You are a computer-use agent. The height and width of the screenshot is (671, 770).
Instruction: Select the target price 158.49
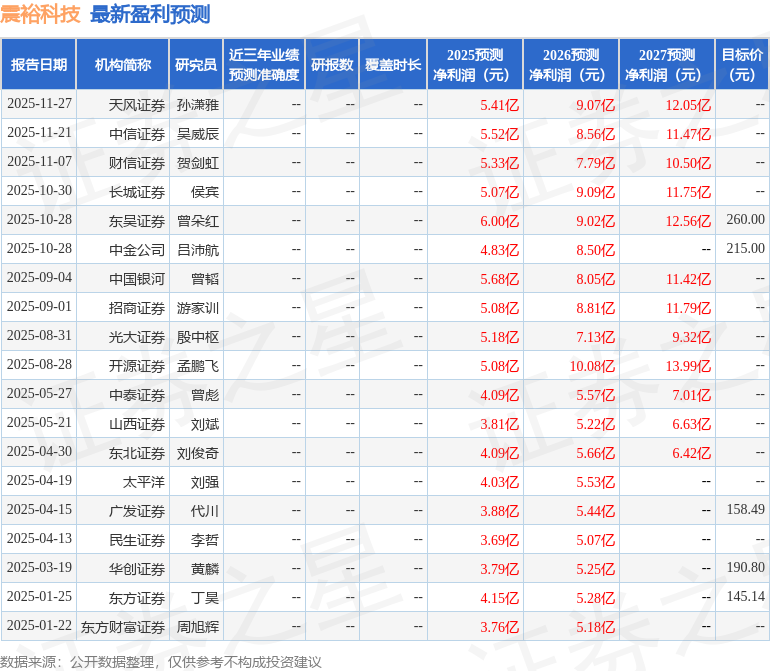pos(745,509)
